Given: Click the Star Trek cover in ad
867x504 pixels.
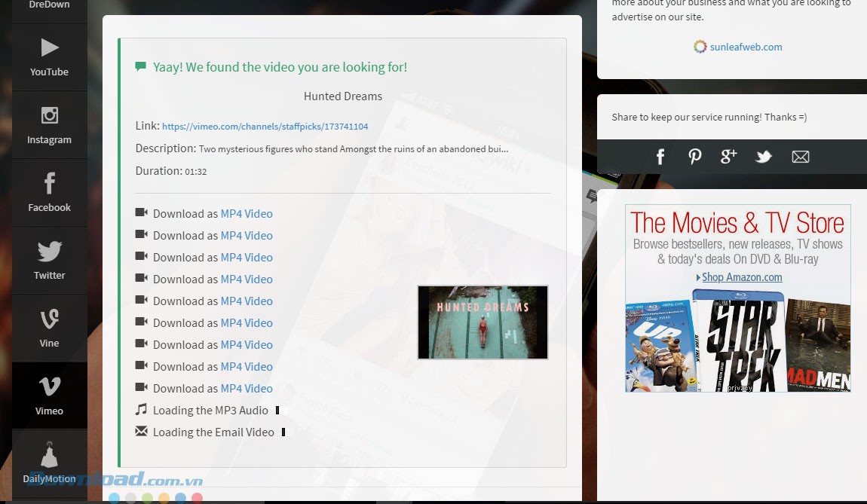Looking at the screenshot, I should pyautogui.click(x=739, y=343).
